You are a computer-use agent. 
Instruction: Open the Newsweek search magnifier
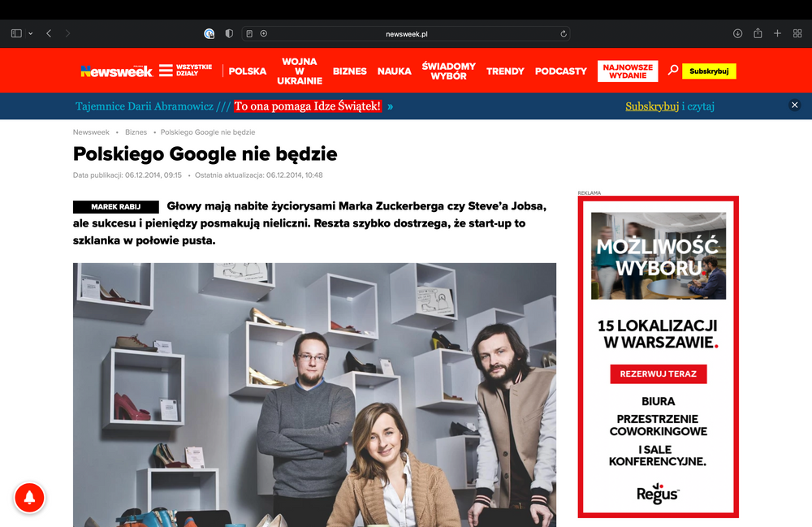click(672, 71)
